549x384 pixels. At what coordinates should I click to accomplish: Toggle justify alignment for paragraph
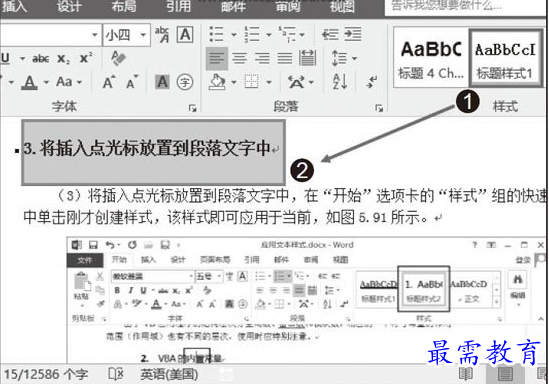pos(285,58)
